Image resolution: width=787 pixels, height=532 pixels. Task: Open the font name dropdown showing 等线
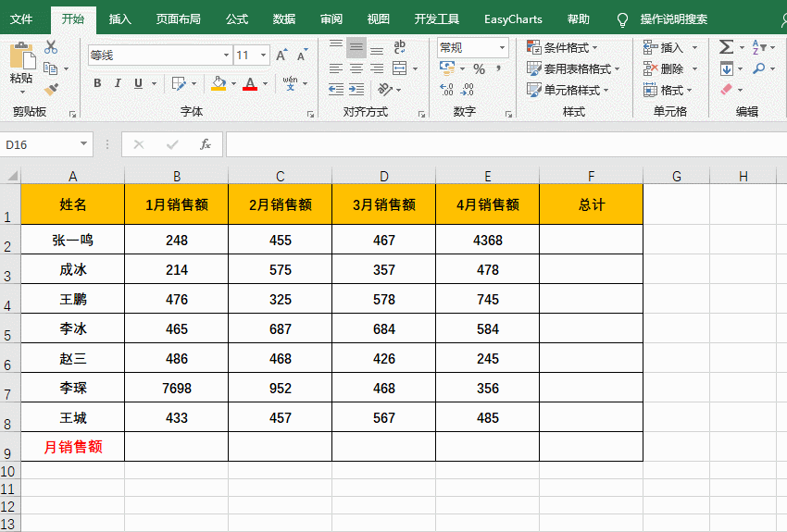tap(158, 56)
